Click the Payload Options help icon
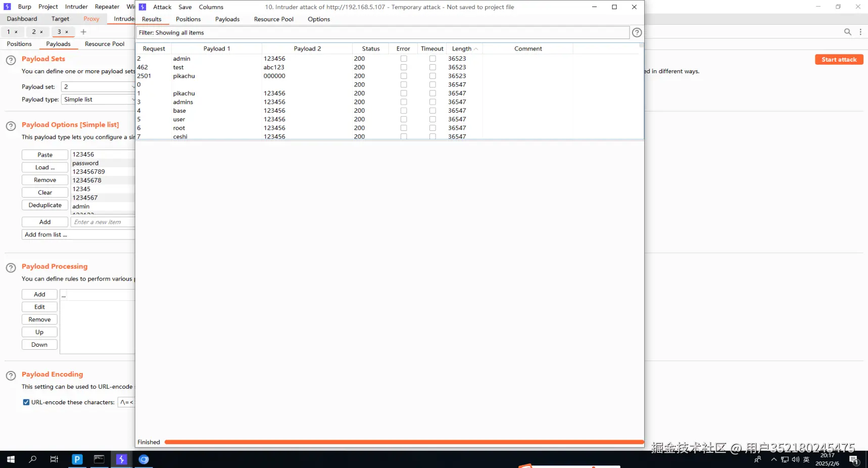 tap(11, 126)
